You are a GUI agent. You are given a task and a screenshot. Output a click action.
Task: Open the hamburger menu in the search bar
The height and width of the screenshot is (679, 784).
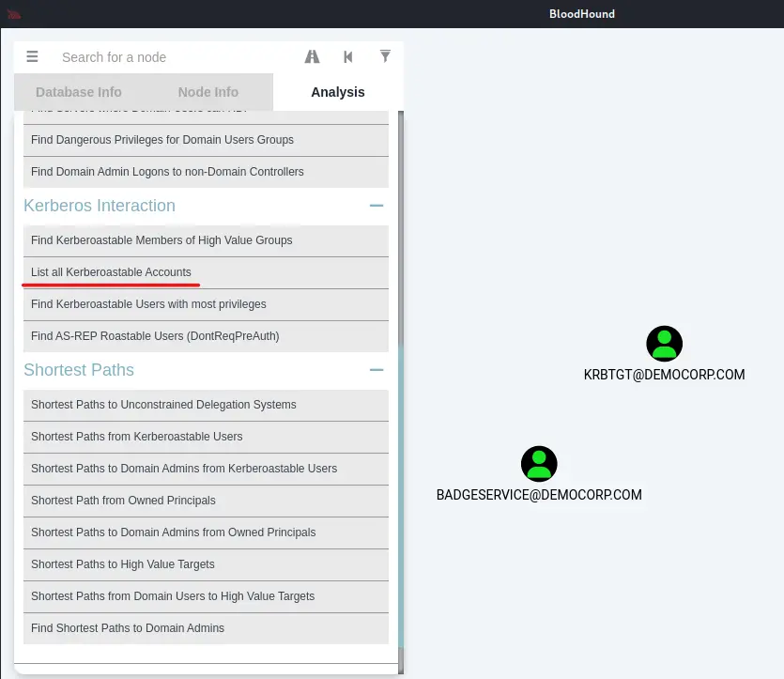[32, 57]
